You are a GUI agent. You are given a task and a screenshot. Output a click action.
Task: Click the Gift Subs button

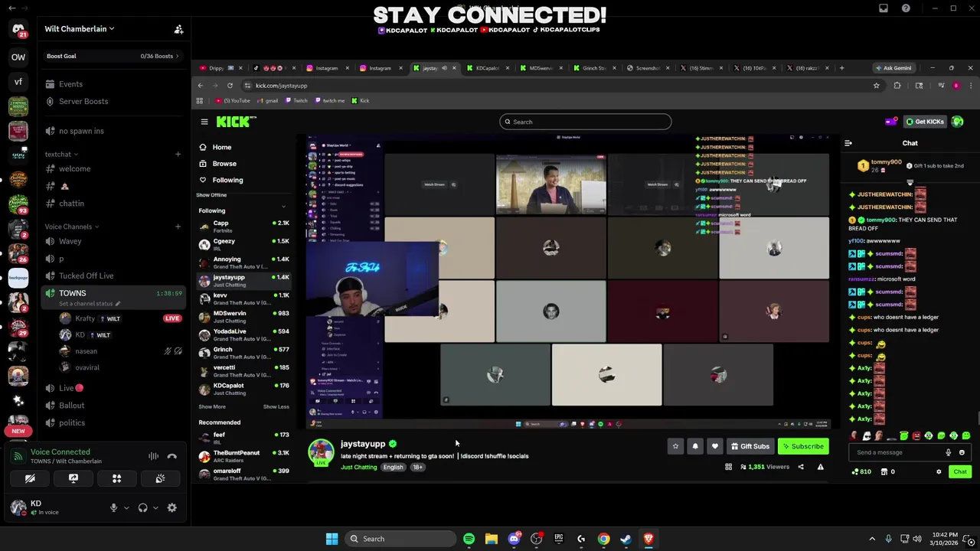[750, 446]
